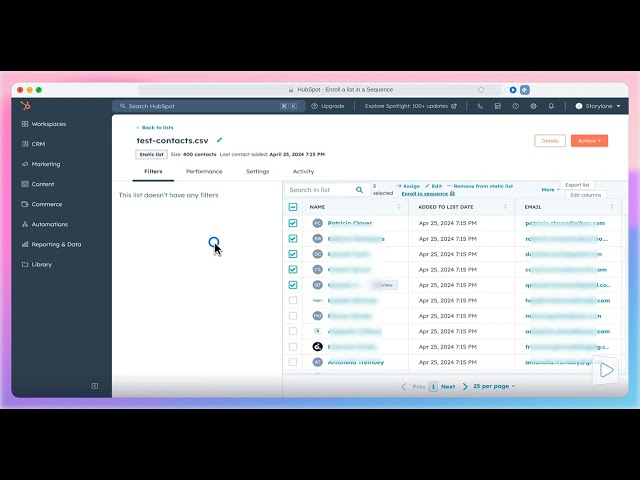Image resolution: width=640 pixels, height=480 pixels.
Task: Open the notifications bell
Action: click(x=551, y=106)
